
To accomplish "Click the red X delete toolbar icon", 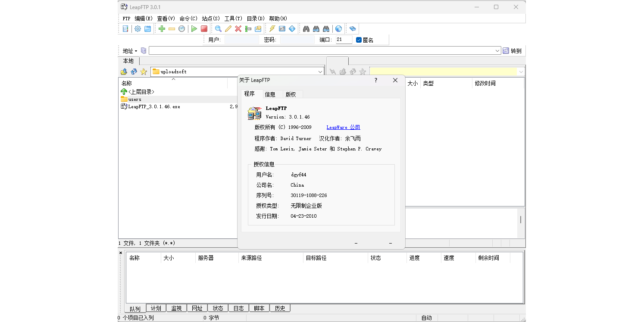I will 238,29.
